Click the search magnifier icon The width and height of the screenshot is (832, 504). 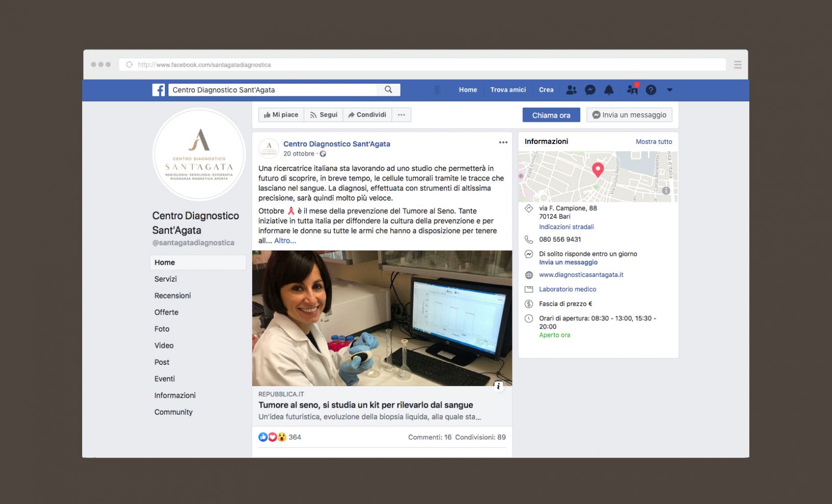388,90
